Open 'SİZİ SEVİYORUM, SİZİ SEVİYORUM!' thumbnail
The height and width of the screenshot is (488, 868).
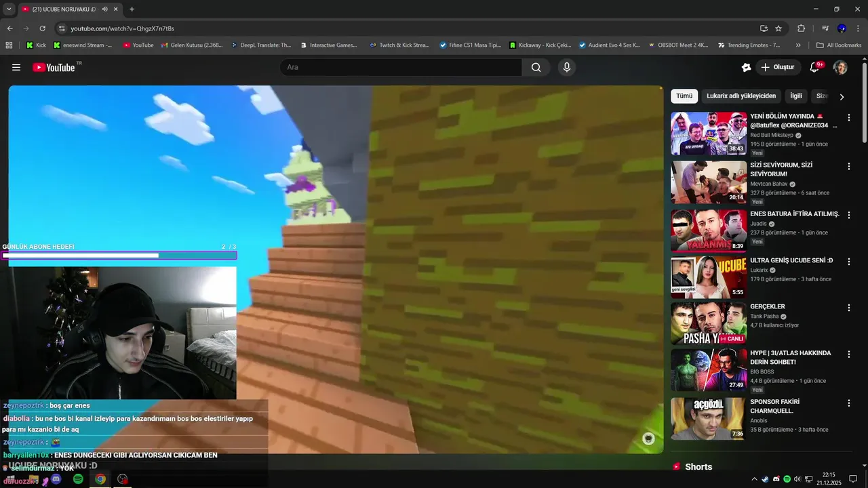click(x=709, y=182)
